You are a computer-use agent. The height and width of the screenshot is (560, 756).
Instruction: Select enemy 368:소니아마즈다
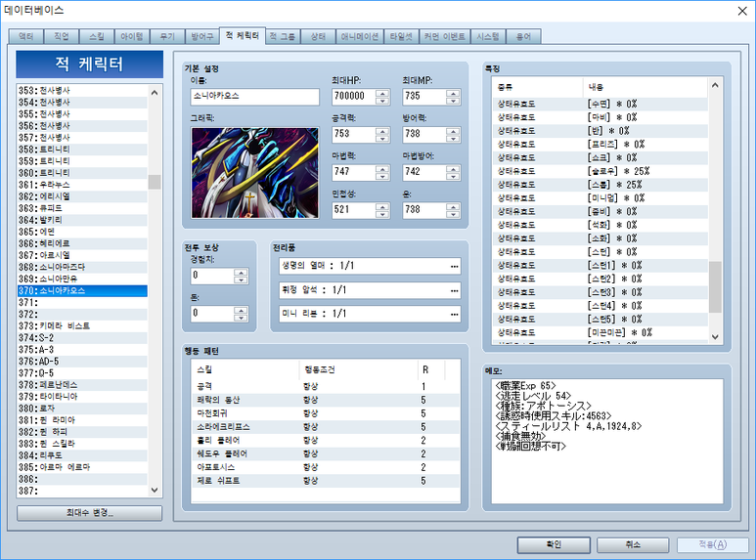(x=82, y=267)
